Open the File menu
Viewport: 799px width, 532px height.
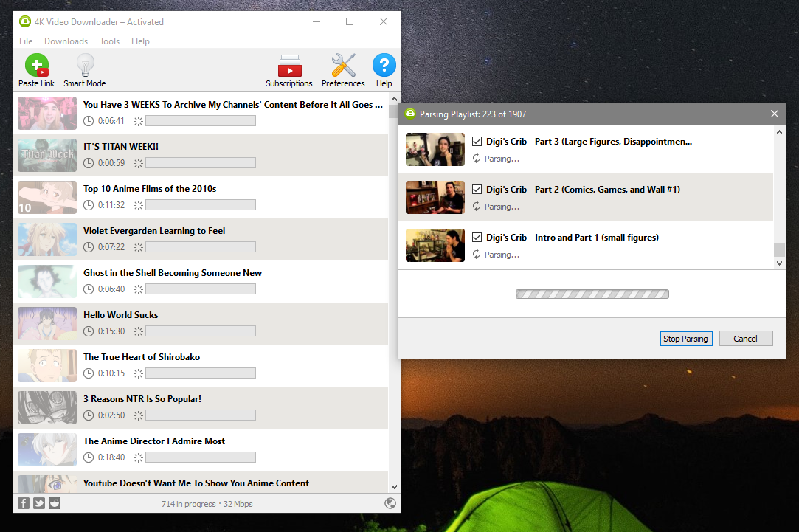[x=26, y=41]
